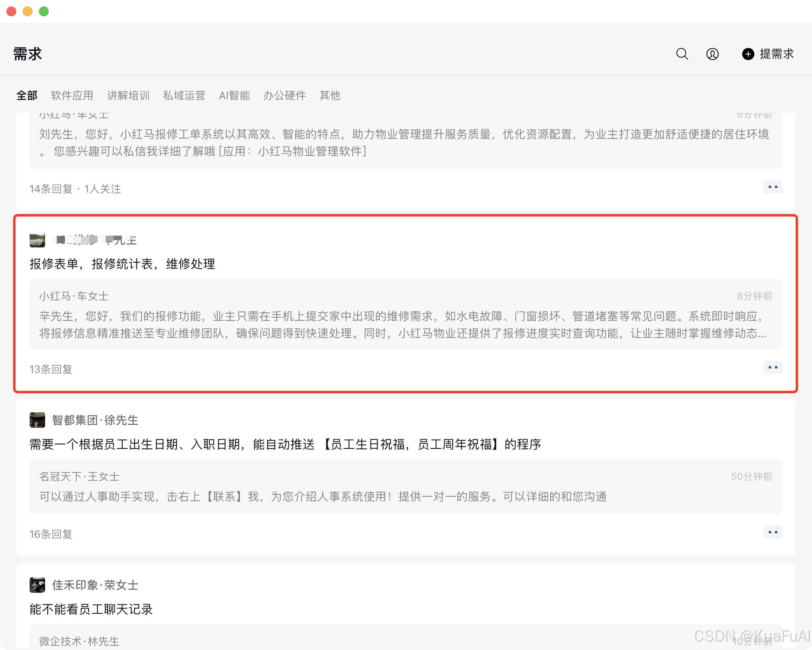
Task: Click 佳禾印象·荣女士 avatar image
Action: tap(37, 585)
